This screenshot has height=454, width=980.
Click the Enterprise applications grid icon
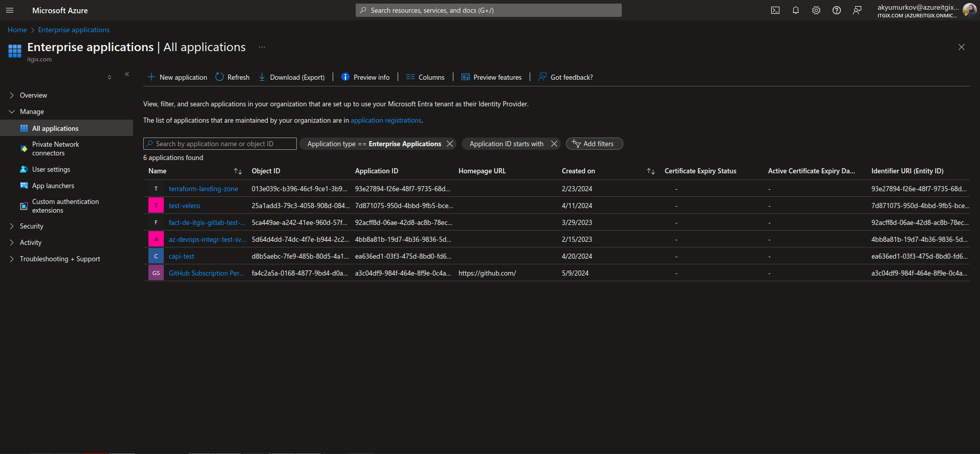[x=15, y=51]
